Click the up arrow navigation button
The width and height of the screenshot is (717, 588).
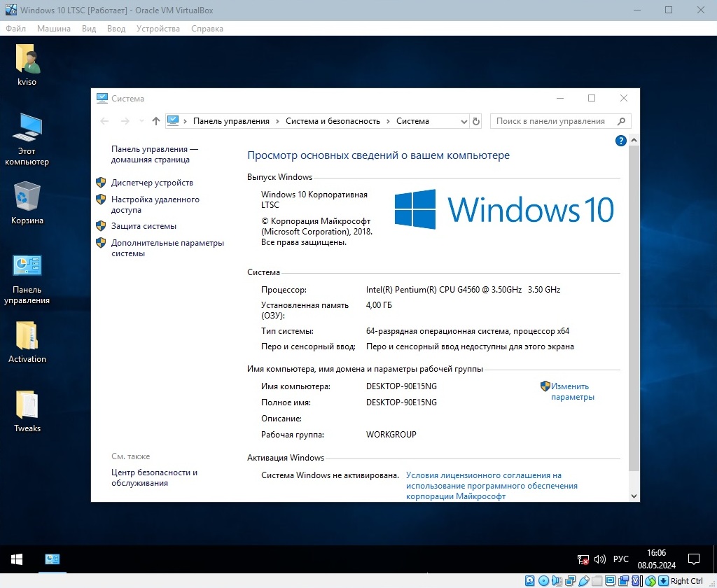tap(155, 121)
